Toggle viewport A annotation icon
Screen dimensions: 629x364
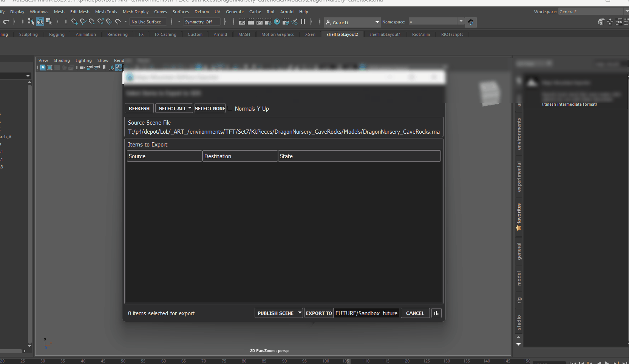coord(43,67)
